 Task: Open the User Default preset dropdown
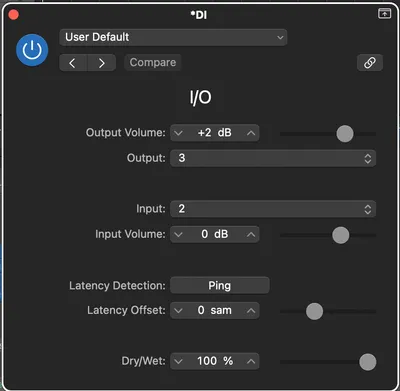(173, 37)
